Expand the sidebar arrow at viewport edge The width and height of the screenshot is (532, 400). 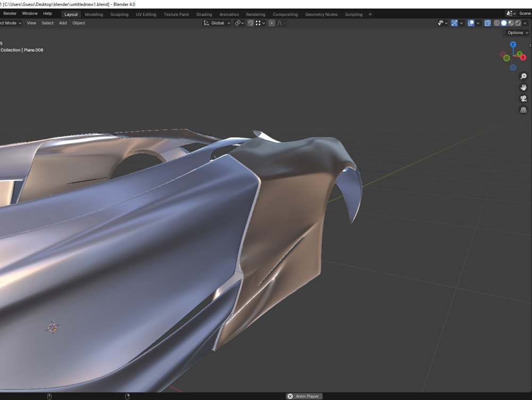coord(530,45)
